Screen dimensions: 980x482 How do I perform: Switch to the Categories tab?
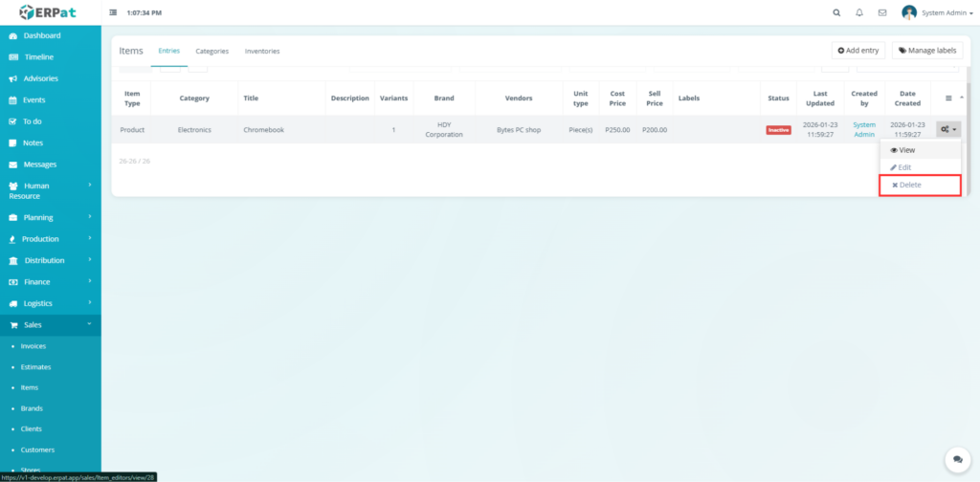pyautogui.click(x=212, y=51)
